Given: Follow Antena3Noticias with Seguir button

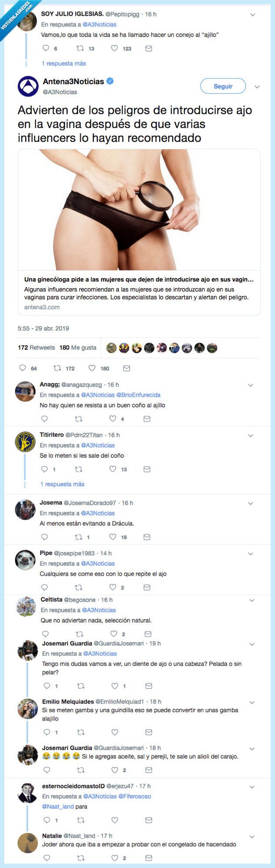Looking at the screenshot, I should click(x=223, y=86).
